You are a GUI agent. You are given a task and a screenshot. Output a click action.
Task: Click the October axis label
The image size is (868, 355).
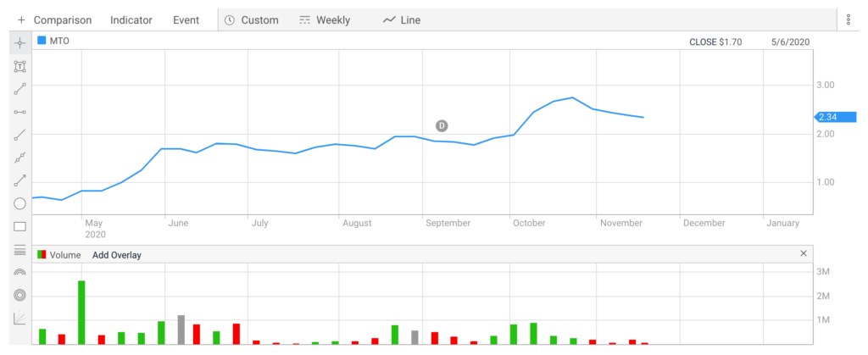(529, 224)
